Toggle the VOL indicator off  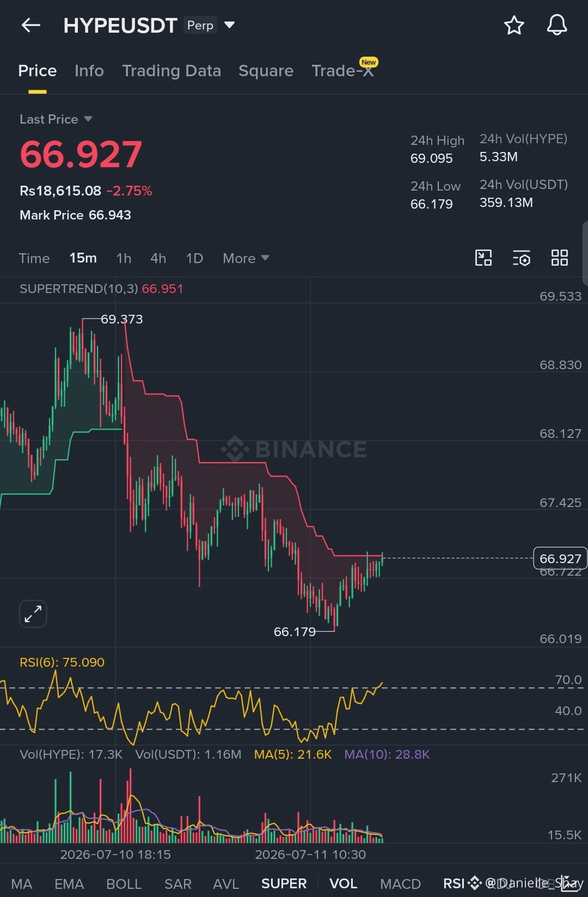point(343,883)
